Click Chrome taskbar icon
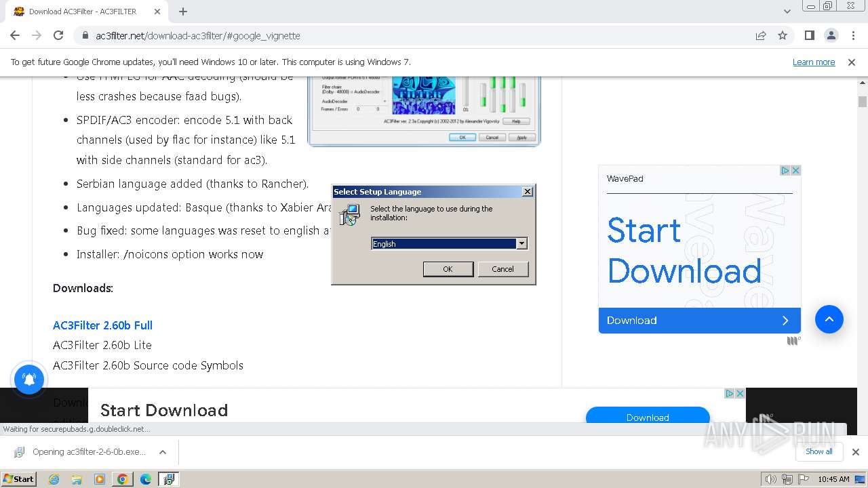Viewport: 868px width, 488px height. 123,479
